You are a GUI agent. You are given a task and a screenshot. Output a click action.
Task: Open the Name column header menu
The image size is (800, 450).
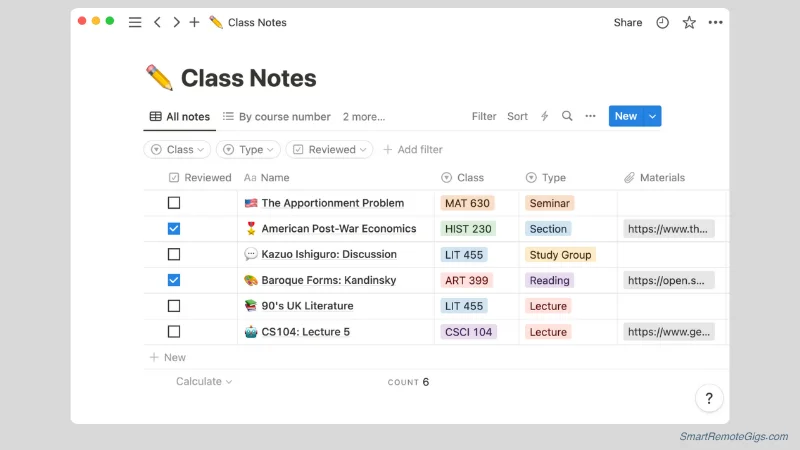267,178
